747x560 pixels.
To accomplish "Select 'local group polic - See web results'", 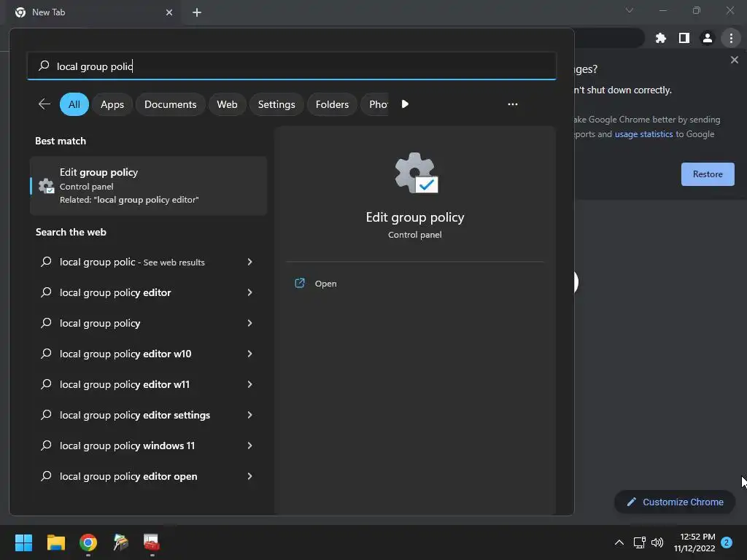I will (x=148, y=262).
